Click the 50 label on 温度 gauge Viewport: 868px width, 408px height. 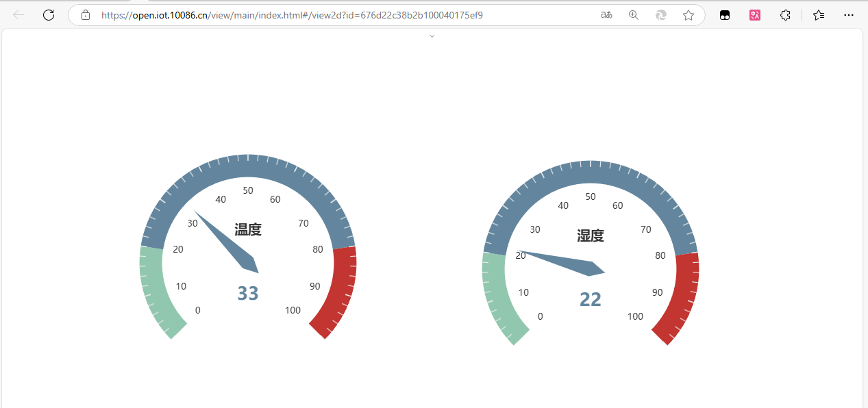tap(248, 190)
